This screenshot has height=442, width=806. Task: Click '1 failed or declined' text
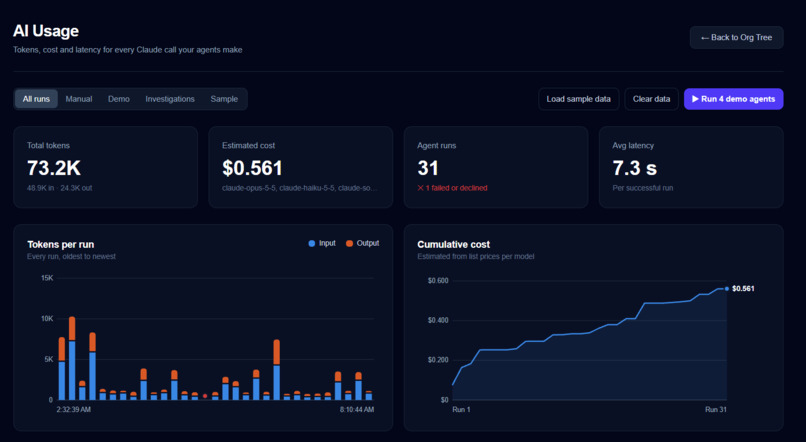point(456,188)
